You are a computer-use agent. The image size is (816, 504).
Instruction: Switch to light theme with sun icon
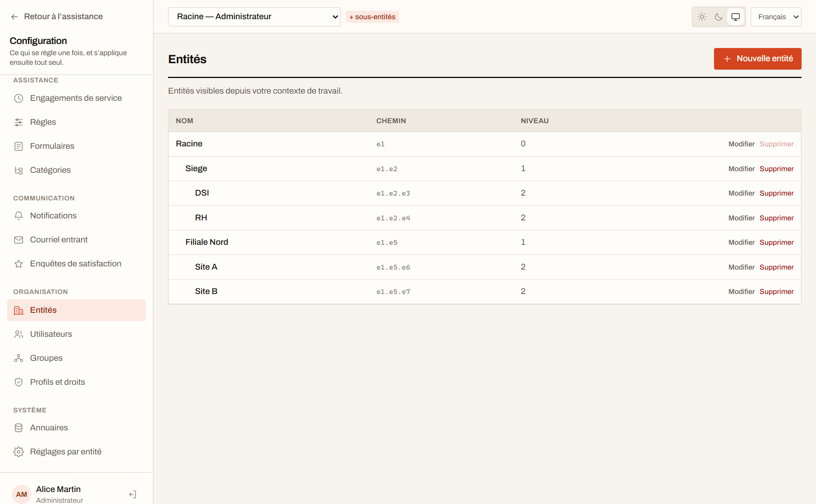point(702,17)
